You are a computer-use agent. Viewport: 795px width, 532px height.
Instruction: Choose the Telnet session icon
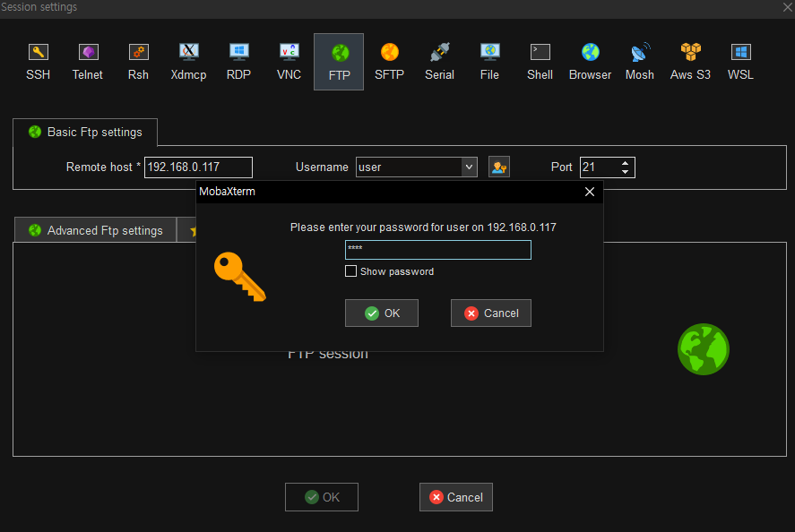88,62
